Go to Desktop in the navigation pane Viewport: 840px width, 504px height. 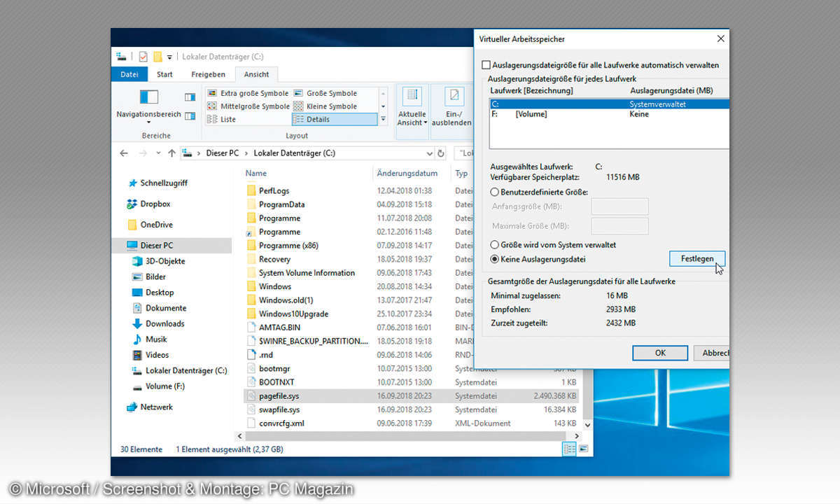pos(153,293)
